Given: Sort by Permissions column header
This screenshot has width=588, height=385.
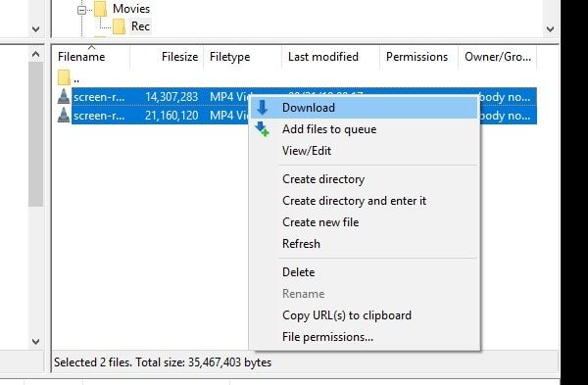Looking at the screenshot, I should [x=418, y=57].
